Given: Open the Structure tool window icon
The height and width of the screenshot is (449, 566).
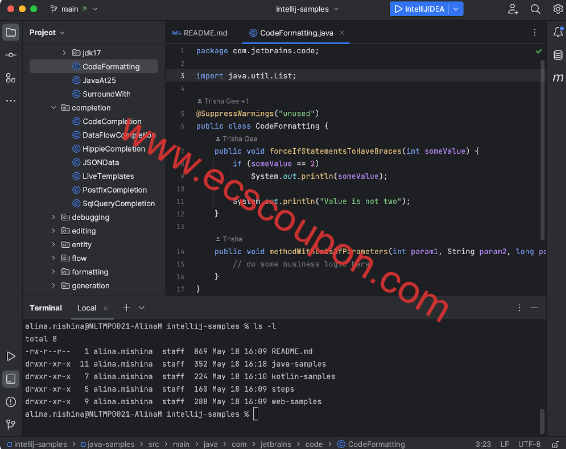Looking at the screenshot, I should coord(11,78).
